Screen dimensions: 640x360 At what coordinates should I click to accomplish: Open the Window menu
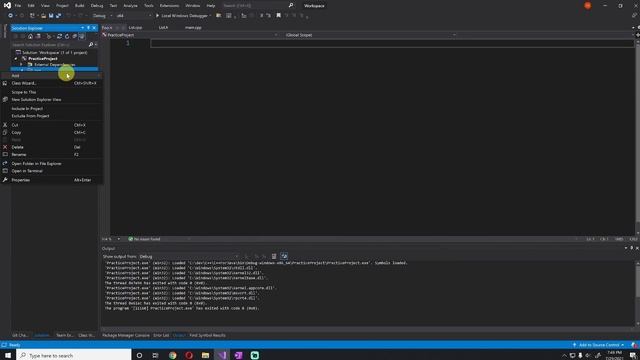click(x=193, y=6)
